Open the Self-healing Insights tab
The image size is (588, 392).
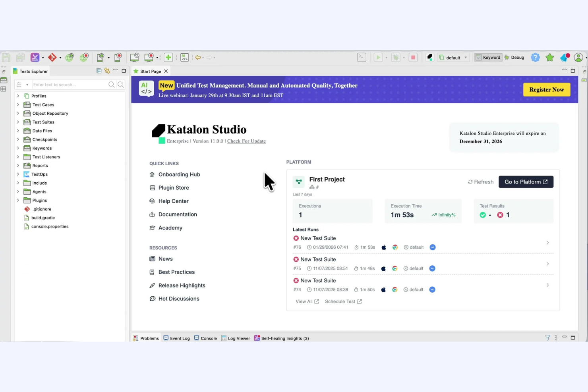point(284,338)
